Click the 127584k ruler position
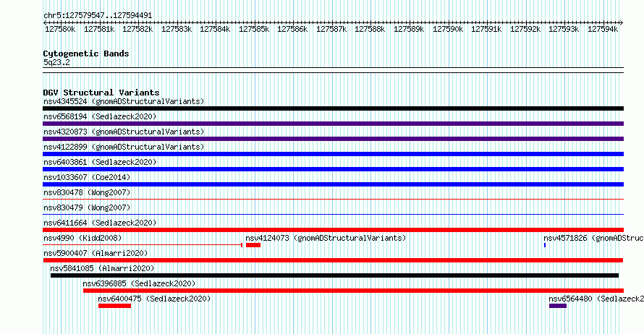This screenshot has height=334, width=644. [215, 29]
